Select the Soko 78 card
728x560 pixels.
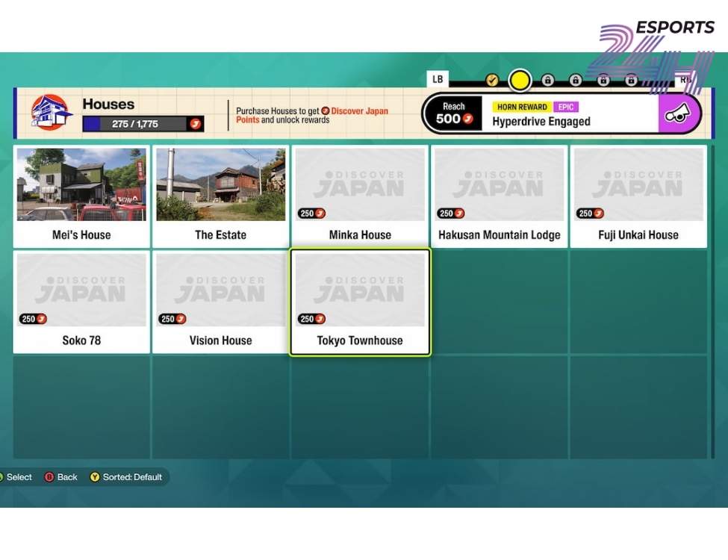pos(81,302)
